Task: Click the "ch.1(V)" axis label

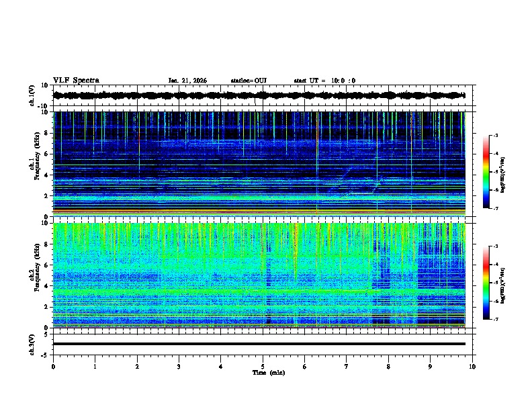Action: (x=32, y=95)
